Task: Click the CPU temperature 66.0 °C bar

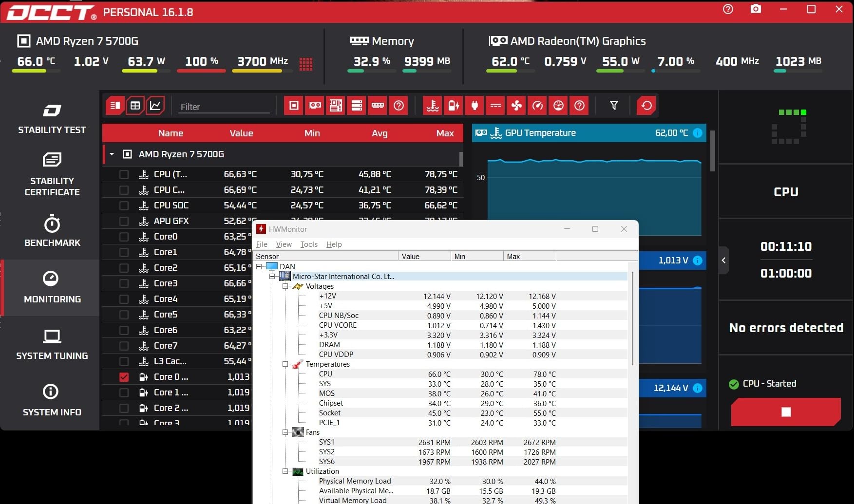Action: 36,71
